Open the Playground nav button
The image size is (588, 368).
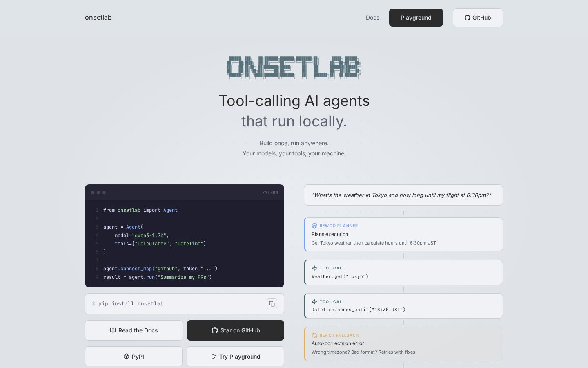pos(416,18)
